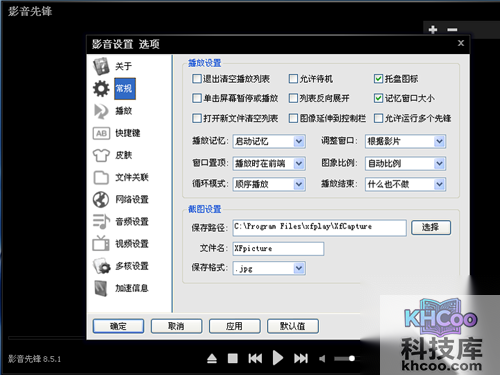Click the 多核设置 gear-photo icon
Image resolution: width=500 pixels, height=375 pixels.
coord(102,266)
